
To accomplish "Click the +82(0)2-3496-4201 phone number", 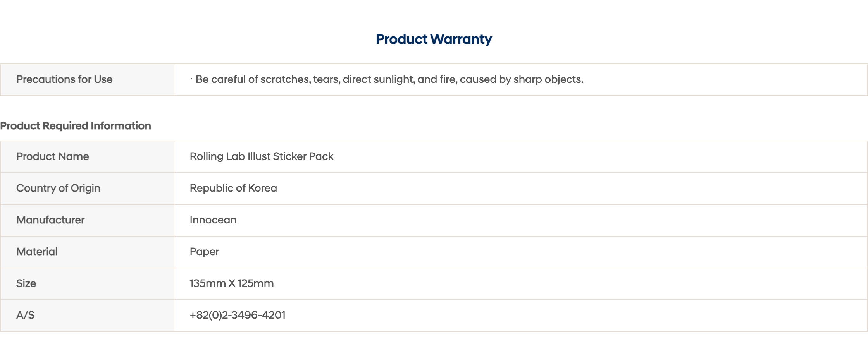I will (238, 315).
